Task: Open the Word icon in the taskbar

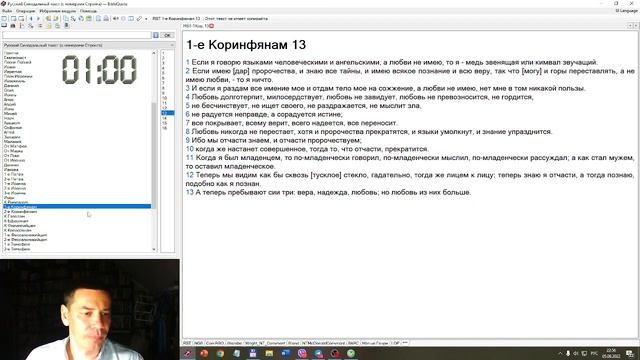Action: [x=286, y=353]
